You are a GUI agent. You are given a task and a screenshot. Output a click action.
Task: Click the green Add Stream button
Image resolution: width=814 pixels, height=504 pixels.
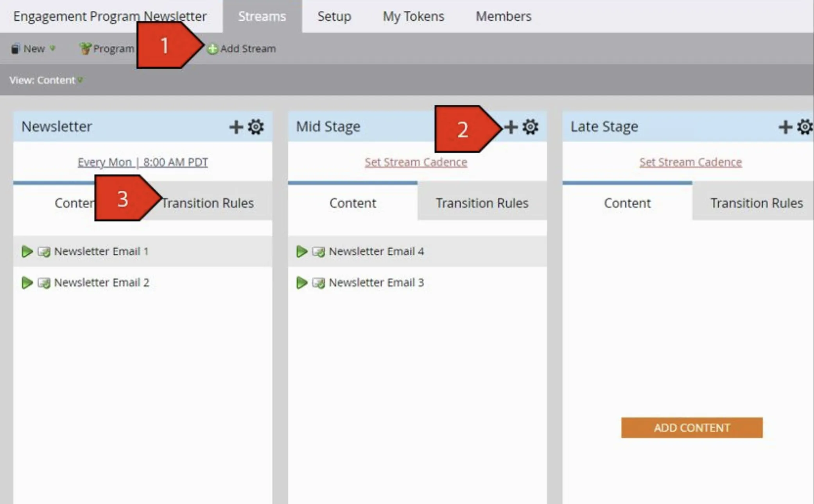[x=241, y=49]
